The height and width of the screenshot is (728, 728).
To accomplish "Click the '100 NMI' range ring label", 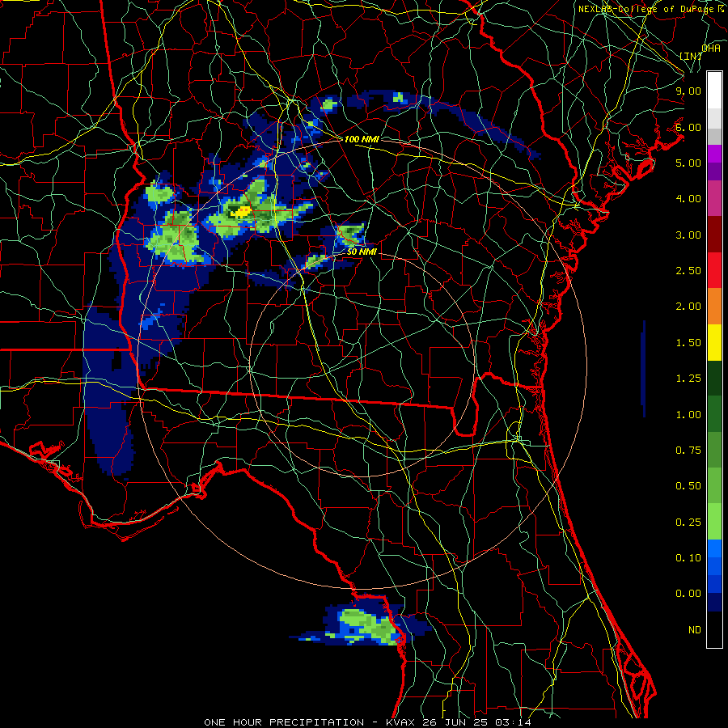I will (x=362, y=139).
